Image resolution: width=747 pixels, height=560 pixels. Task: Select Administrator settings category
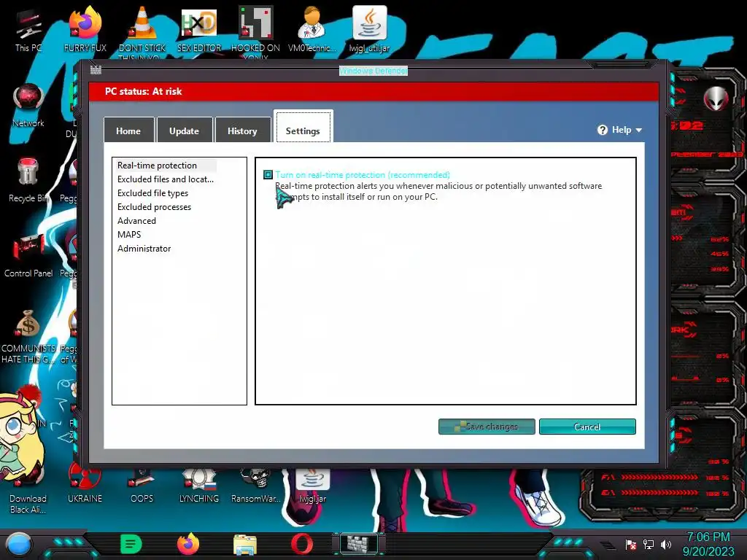(x=144, y=248)
